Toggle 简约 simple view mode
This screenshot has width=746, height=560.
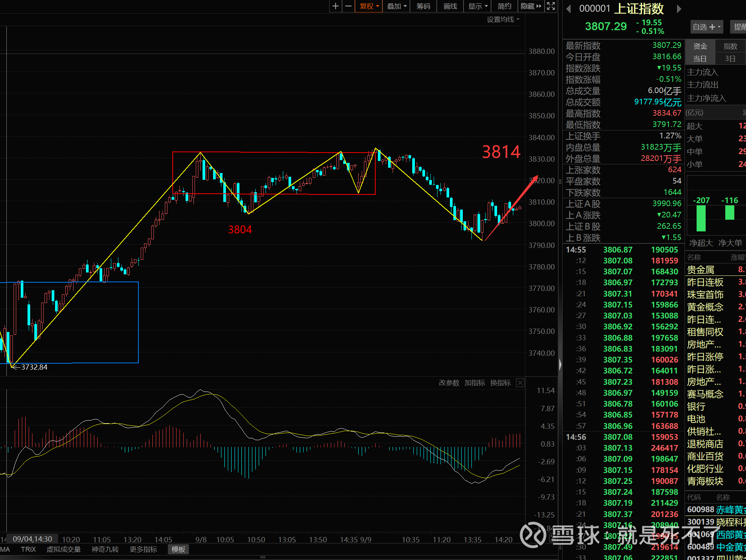point(504,6)
